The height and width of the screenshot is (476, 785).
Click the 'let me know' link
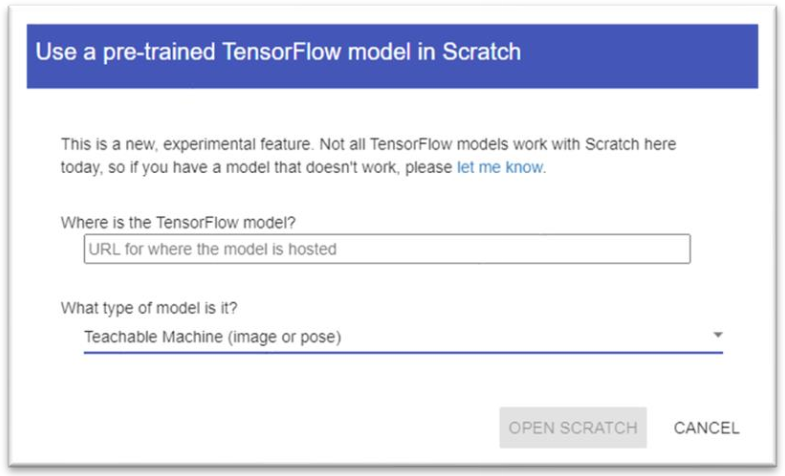pos(500,168)
